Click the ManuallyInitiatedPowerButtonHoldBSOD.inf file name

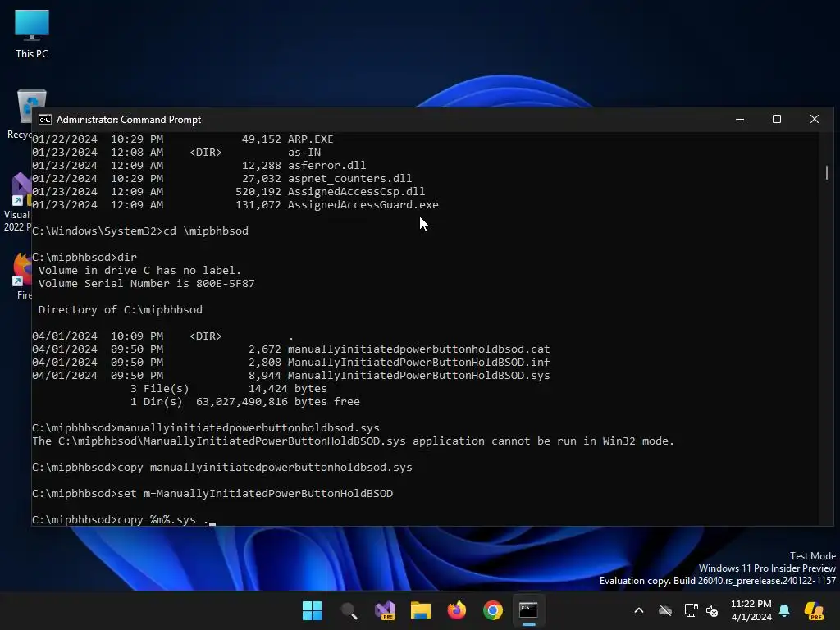point(418,362)
